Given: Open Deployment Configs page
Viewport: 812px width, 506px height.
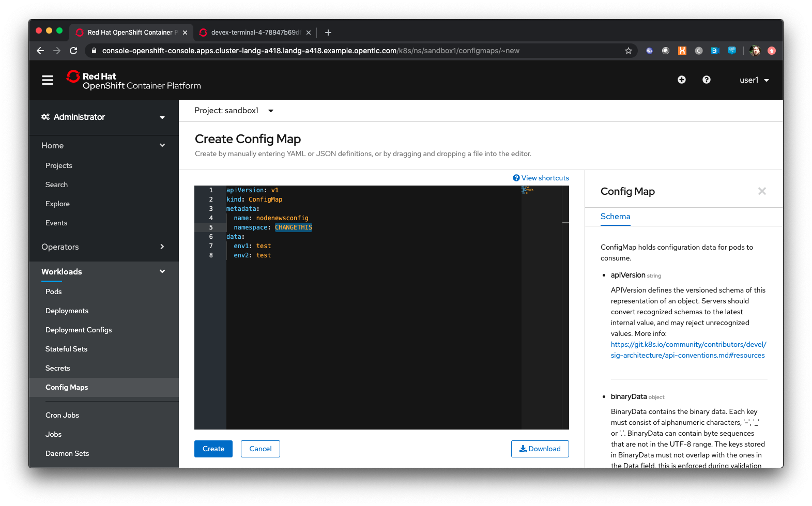Looking at the screenshot, I should click(79, 330).
